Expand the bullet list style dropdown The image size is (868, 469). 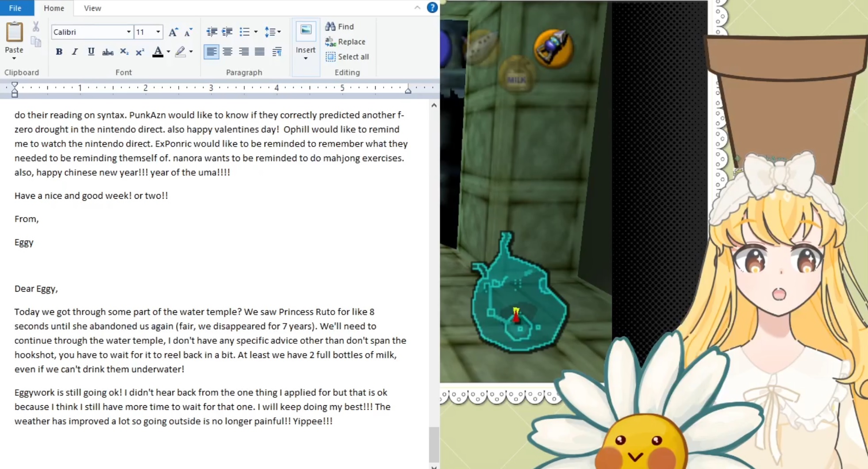point(256,32)
